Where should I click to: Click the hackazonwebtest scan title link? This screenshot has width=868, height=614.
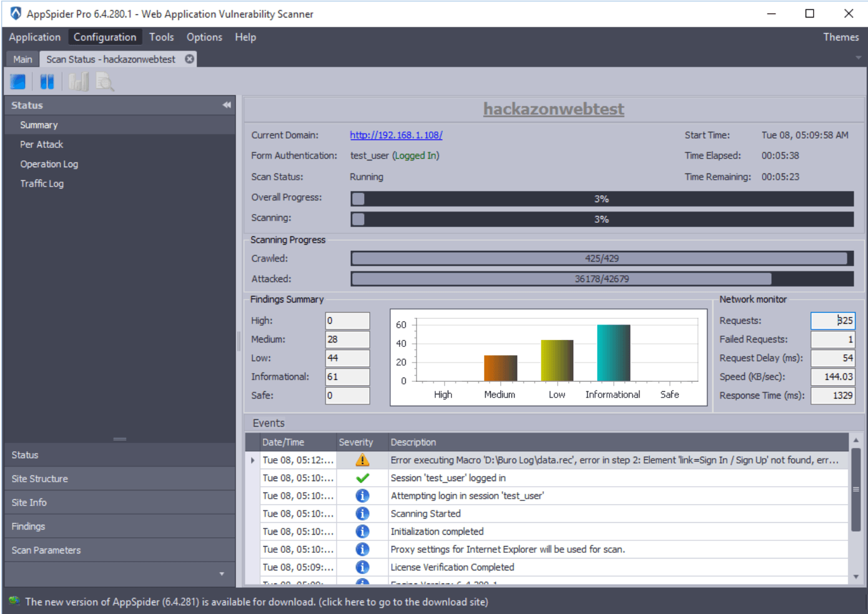pos(553,109)
